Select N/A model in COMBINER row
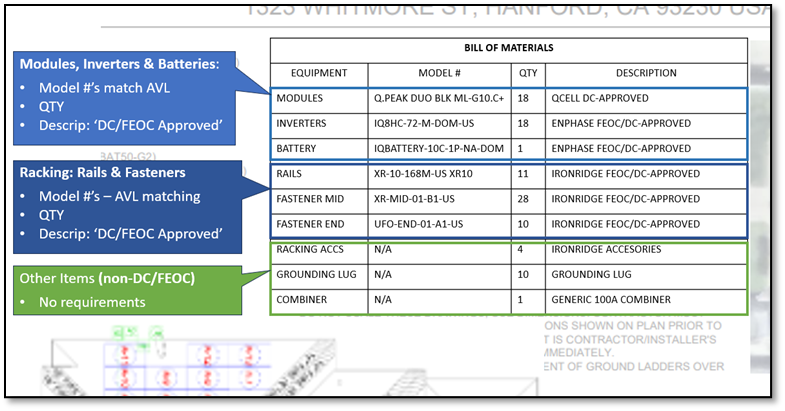 383,299
